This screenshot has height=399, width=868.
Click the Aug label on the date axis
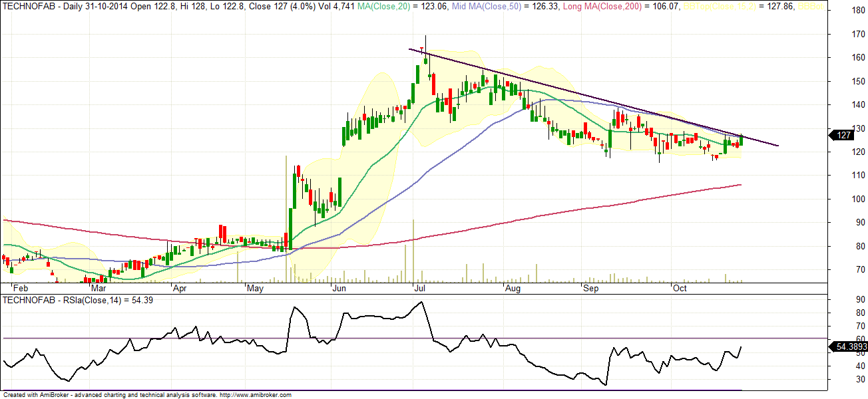[x=512, y=289]
